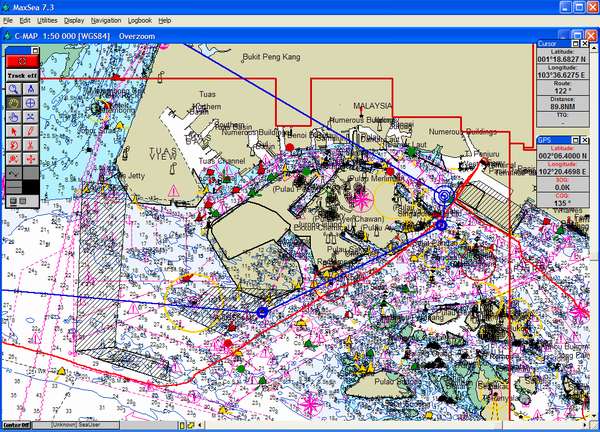Click cursor latitude value 001°18.6827 N
The height and width of the screenshot is (432, 600).
pyautogui.click(x=562, y=59)
